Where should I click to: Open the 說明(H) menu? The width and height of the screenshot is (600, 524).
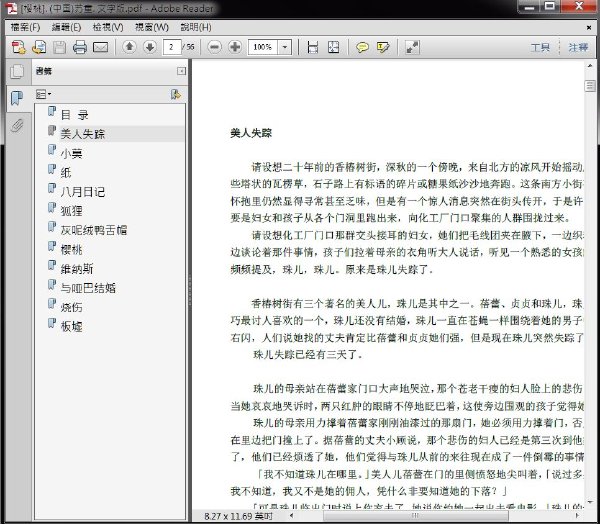(x=196, y=27)
